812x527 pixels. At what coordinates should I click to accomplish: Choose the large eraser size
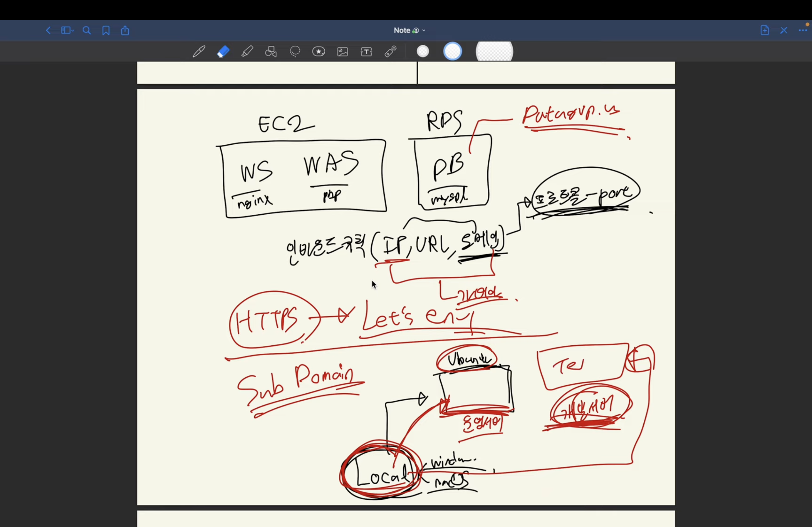pos(494,52)
